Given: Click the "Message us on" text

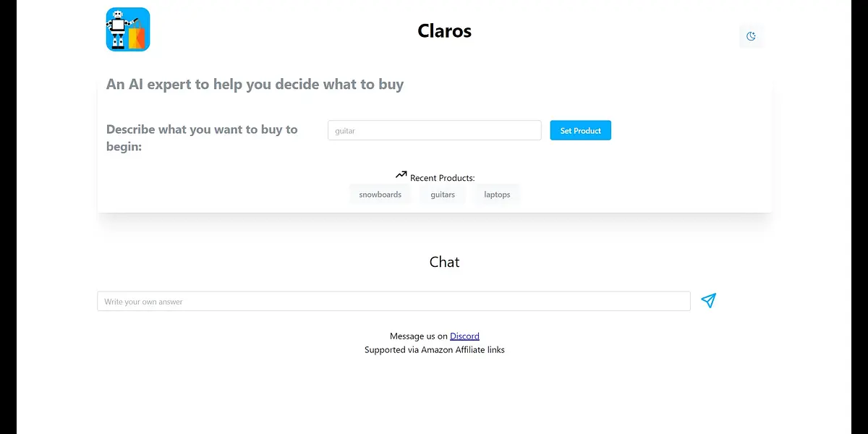Looking at the screenshot, I should (419, 336).
